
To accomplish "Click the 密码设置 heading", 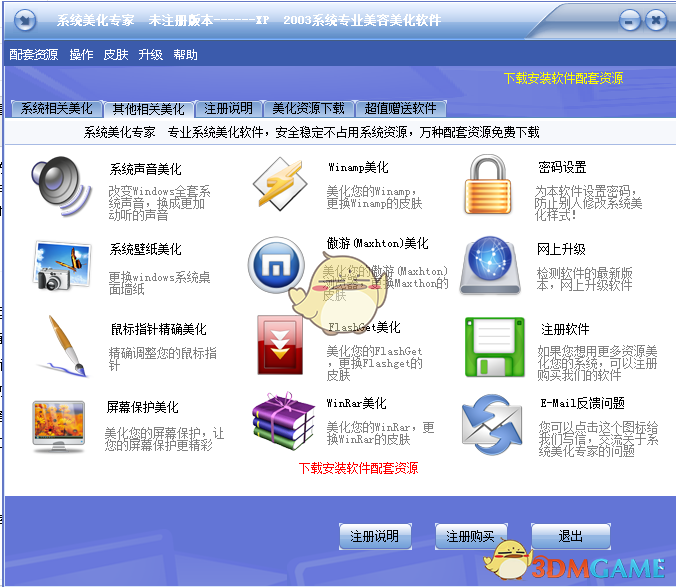I will (x=562, y=167).
